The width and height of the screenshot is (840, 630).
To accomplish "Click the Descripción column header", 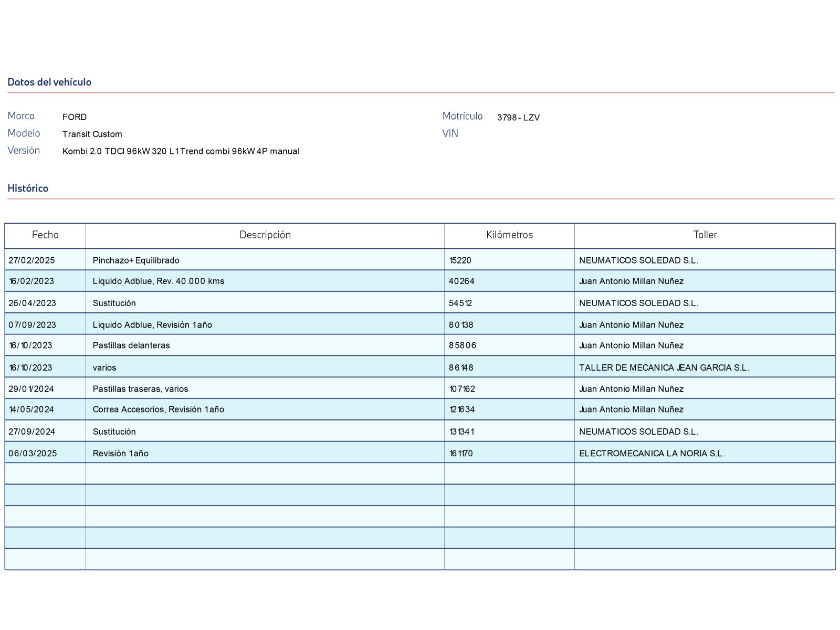I will point(265,235).
